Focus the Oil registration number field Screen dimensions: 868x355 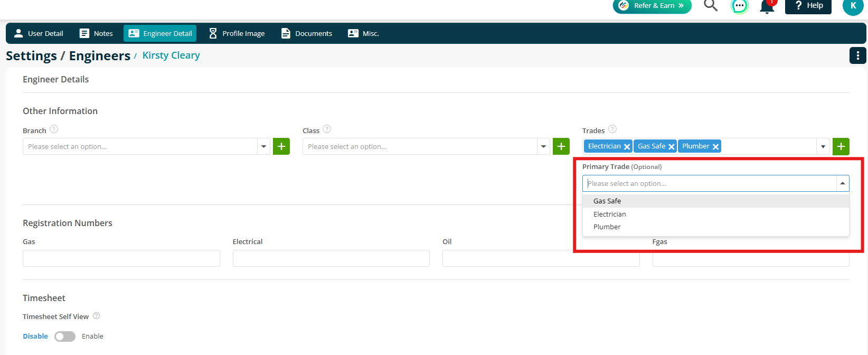point(541,258)
